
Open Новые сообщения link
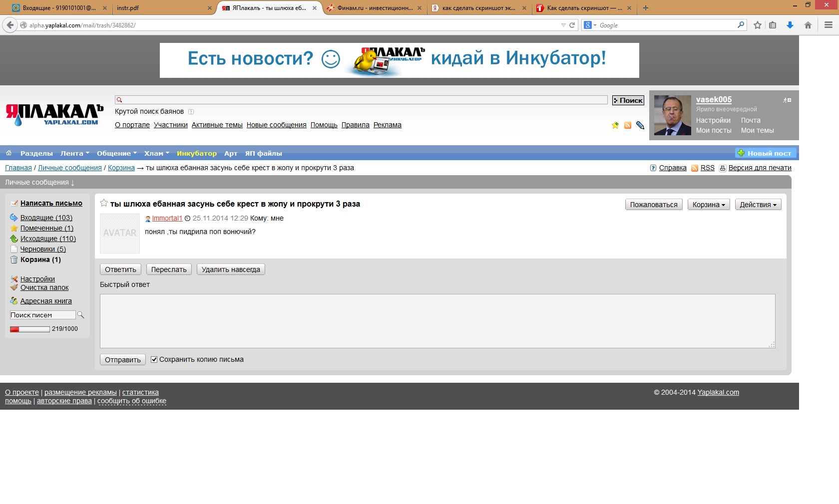point(277,125)
